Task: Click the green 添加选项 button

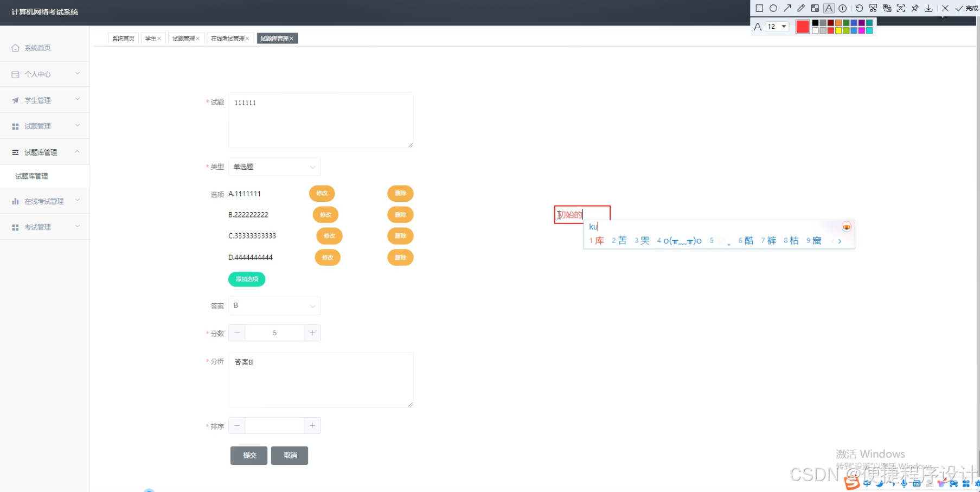Action: point(247,279)
